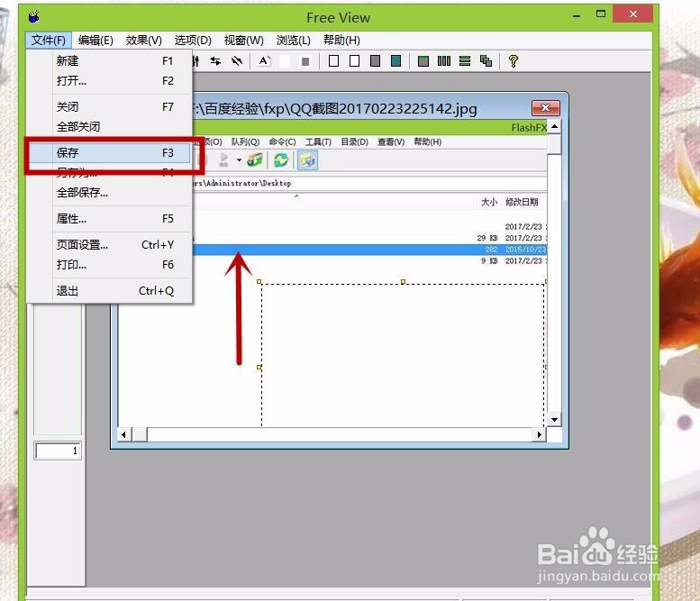The width and height of the screenshot is (700, 601).
Task: Click the top-middle selection marquee handle
Action: point(403,282)
